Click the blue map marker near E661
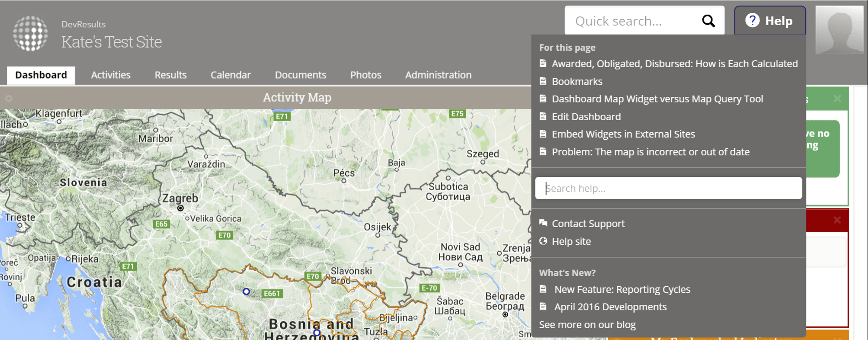868x340 pixels. 246,291
